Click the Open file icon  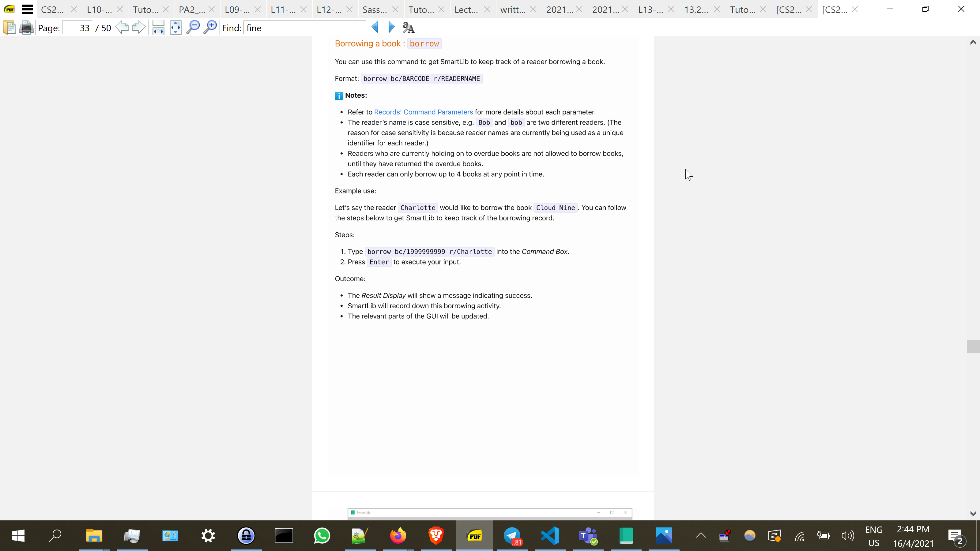click(9, 28)
